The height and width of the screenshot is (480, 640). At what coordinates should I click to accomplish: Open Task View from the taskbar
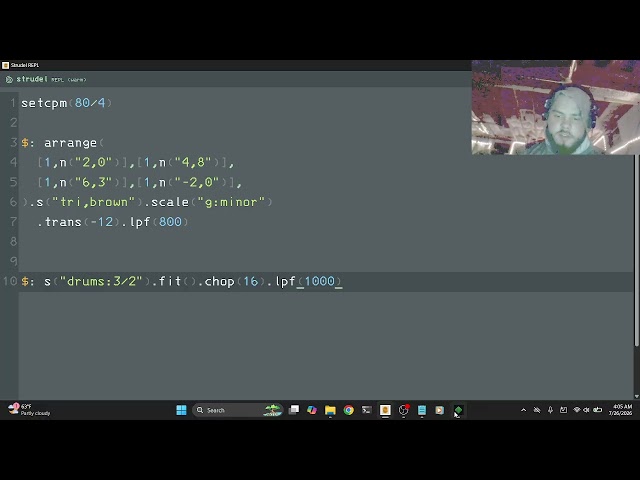[x=294, y=410]
